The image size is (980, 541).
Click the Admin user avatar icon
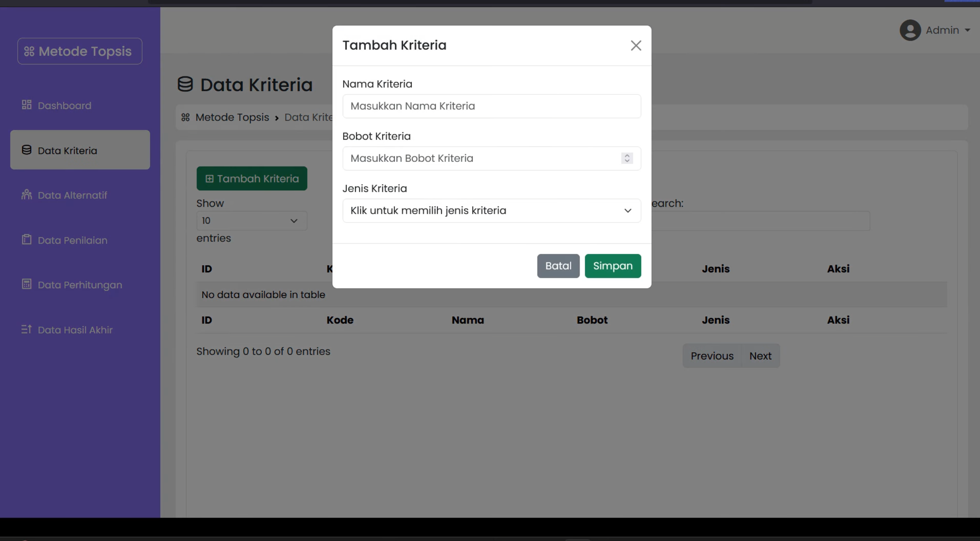pos(910,30)
